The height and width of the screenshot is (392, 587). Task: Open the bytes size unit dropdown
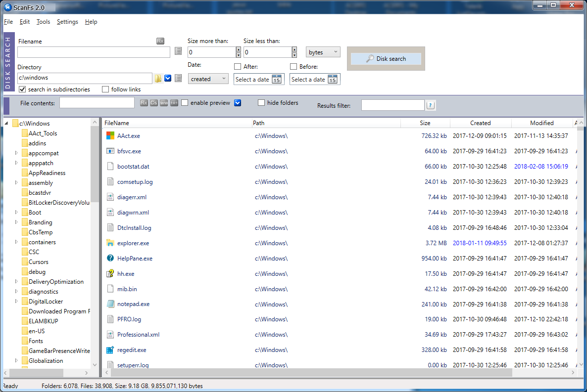coord(323,52)
